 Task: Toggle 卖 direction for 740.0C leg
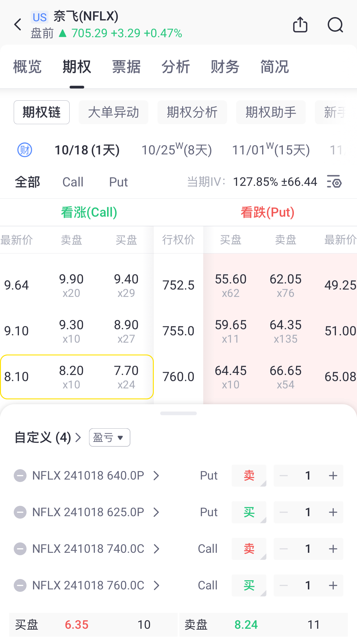[249, 549]
